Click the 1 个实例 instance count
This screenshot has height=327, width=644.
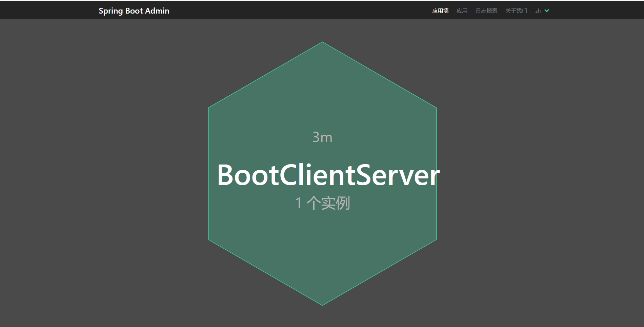coord(322,203)
